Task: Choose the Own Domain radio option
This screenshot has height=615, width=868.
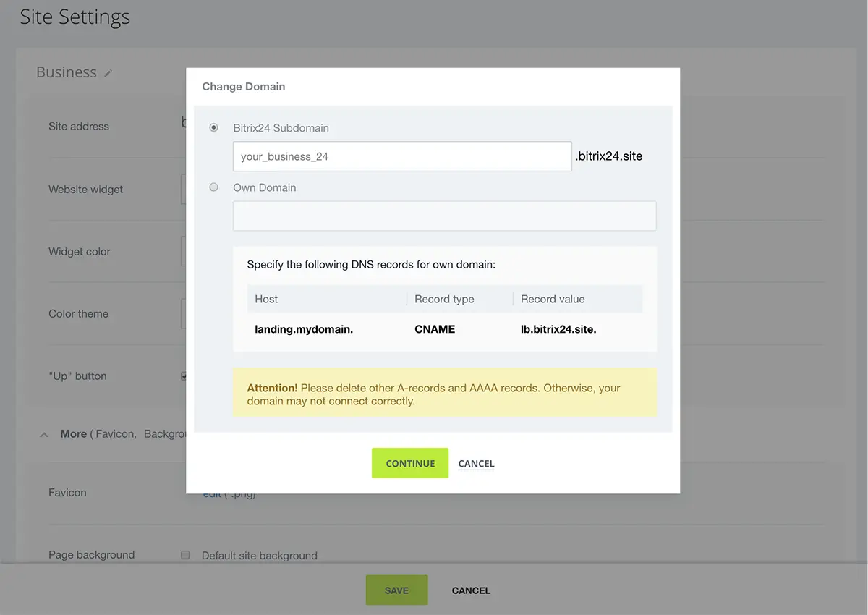Action: coord(213,187)
